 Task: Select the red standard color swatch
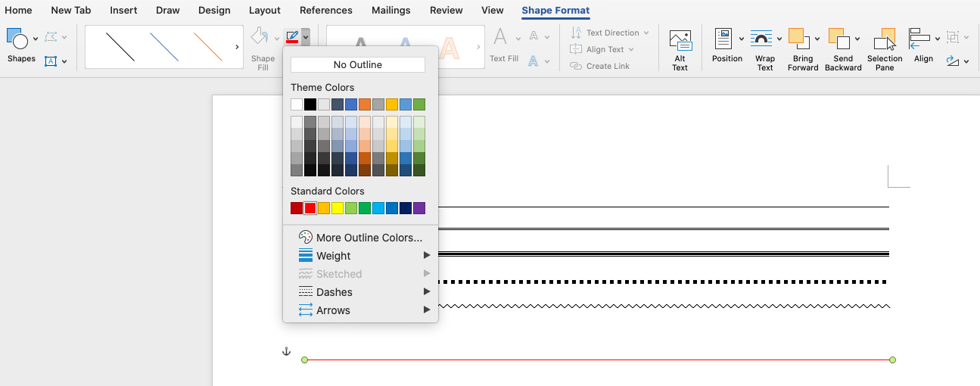(310, 208)
